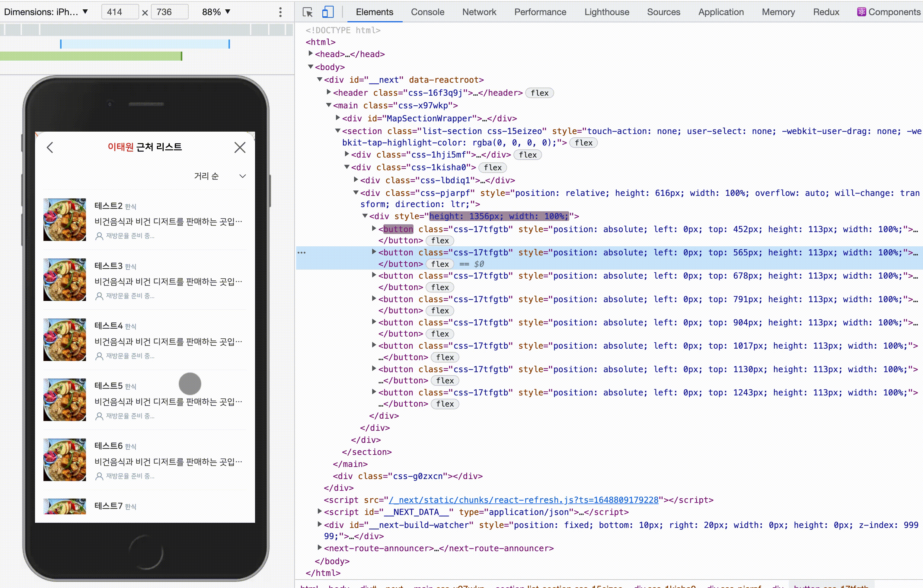Click the light blue media query bar
Image resolution: width=923 pixels, height=588 pixels.
click(x=145, y=44)
